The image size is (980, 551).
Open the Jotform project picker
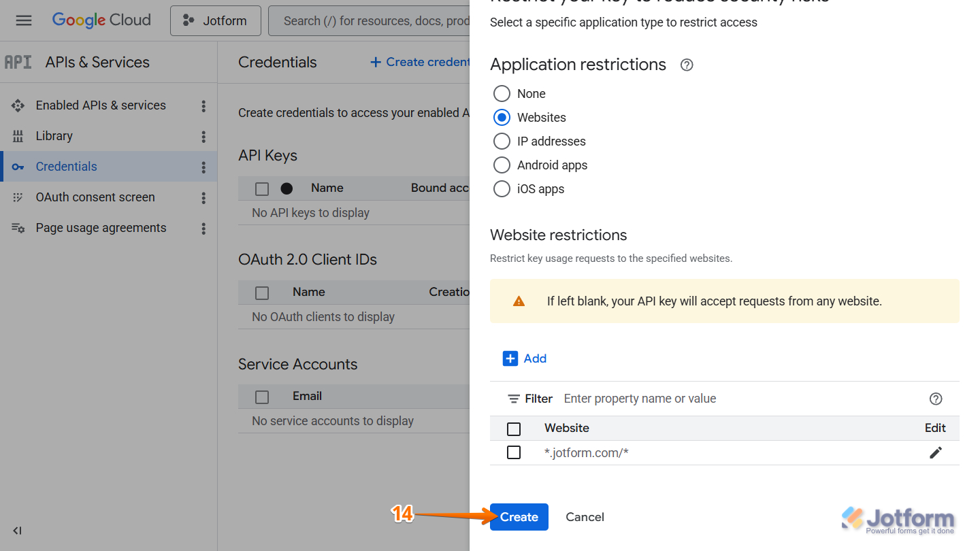[x=215, y=20]
